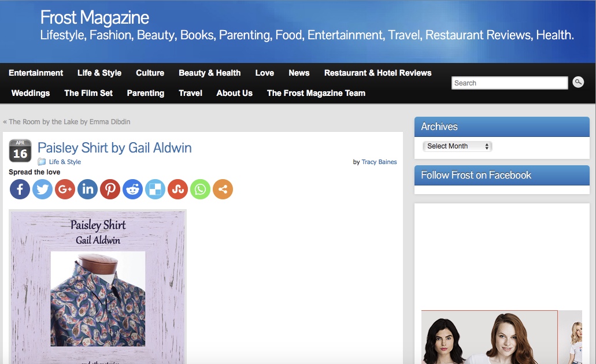Share post via Google Plus icon
The height and width of the screenshot is (364, 596).
[65, 189]
